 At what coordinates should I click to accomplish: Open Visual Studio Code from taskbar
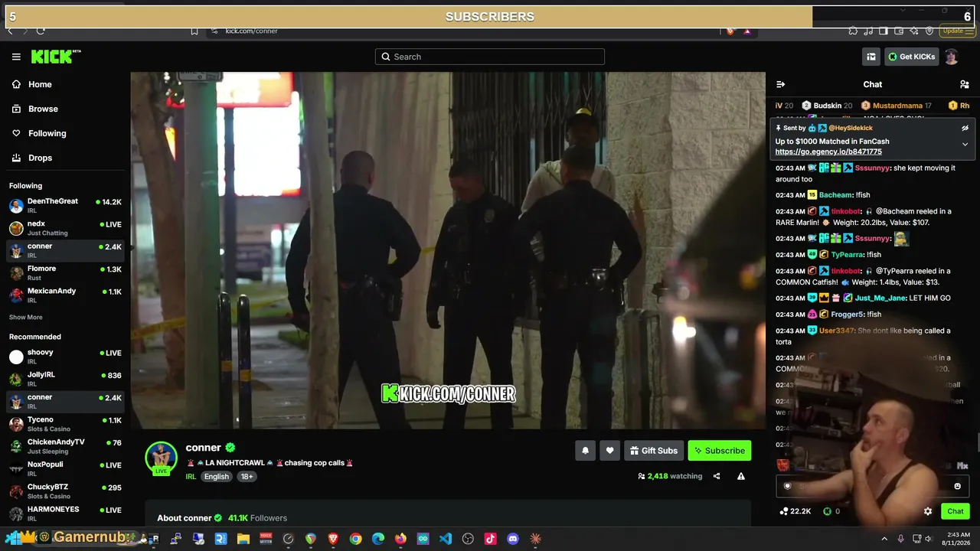coord(446,539)
